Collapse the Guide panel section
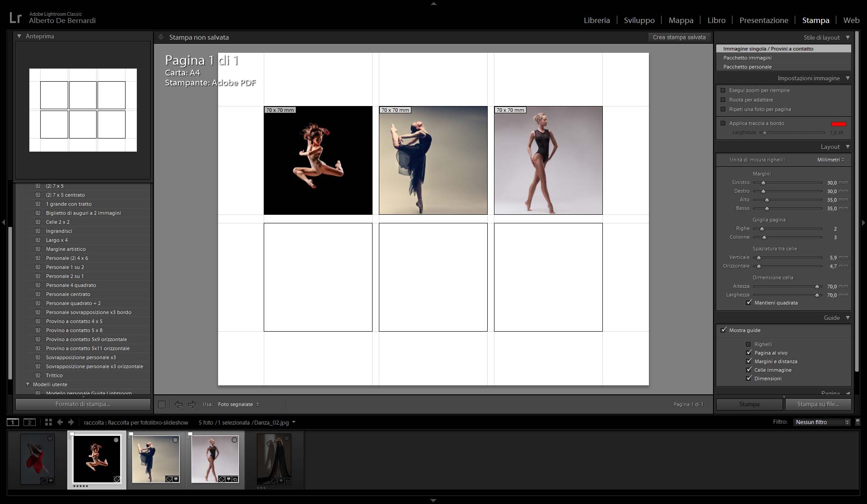 (848, 318)
